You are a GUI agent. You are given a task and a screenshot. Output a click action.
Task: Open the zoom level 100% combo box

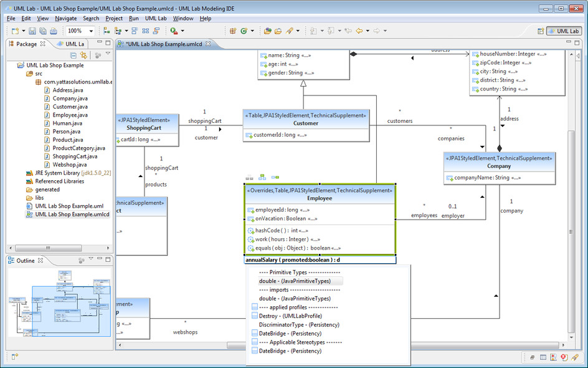pyautogui.click(x=80, y=31)
